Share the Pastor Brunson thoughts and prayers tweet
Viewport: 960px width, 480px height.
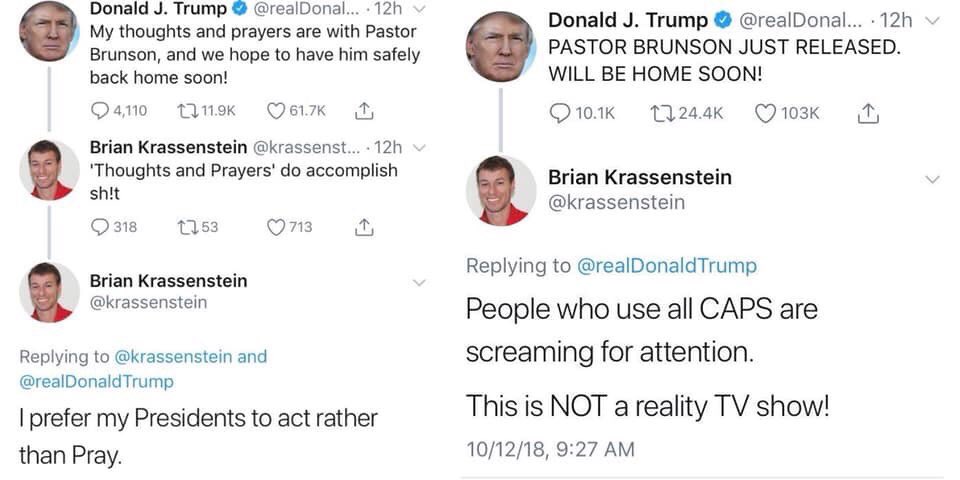(364, 110)
